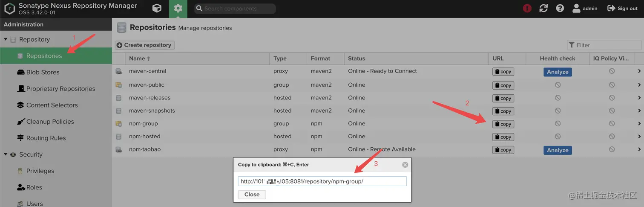Analyze health of maven-central

click(x=558, y=72)
